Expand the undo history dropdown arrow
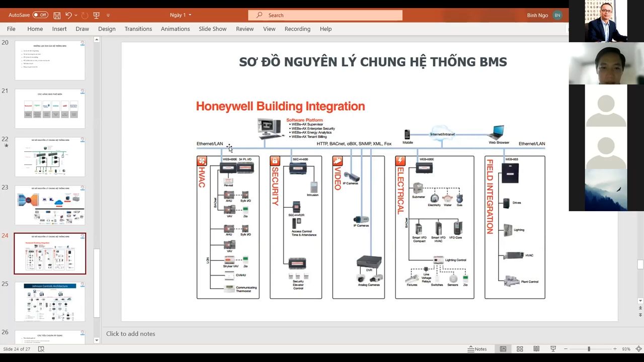The width and height of the screenshot is (644, 362). (76, 15)
